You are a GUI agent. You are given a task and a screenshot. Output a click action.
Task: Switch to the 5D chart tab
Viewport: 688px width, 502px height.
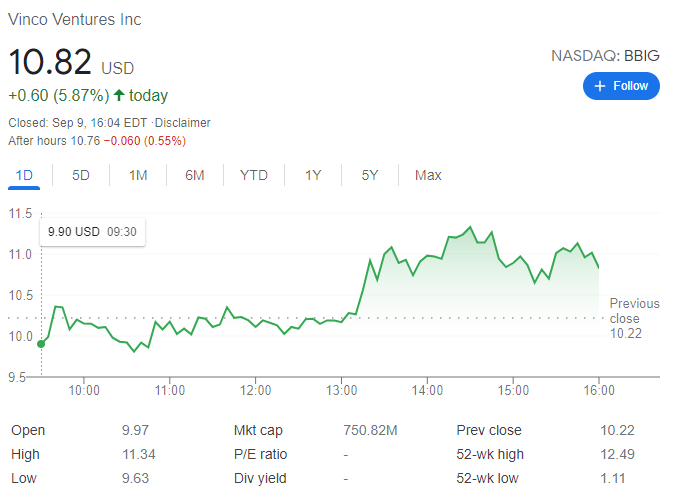click(81, 175)
